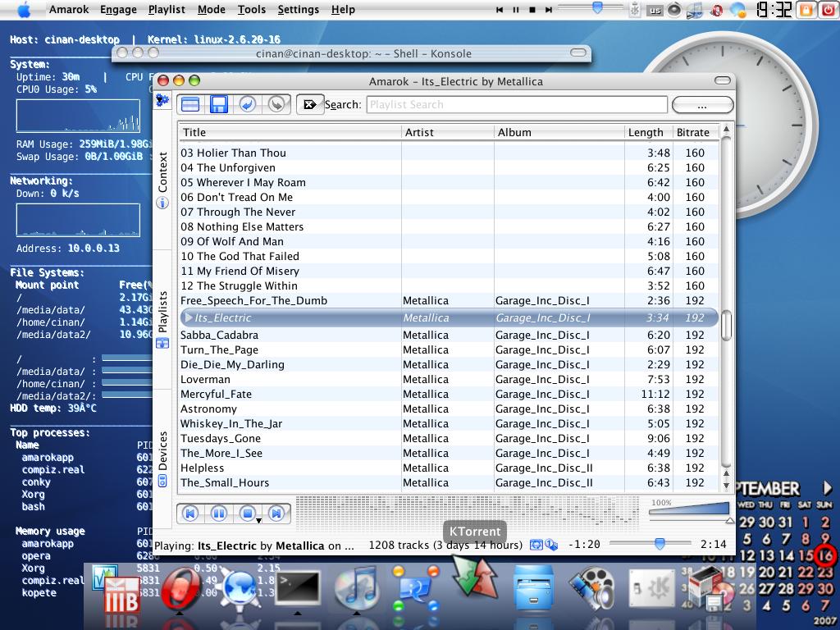Switch to the Playlists sidebar tab
Screen dimensions: 840x630
[163, 319]
